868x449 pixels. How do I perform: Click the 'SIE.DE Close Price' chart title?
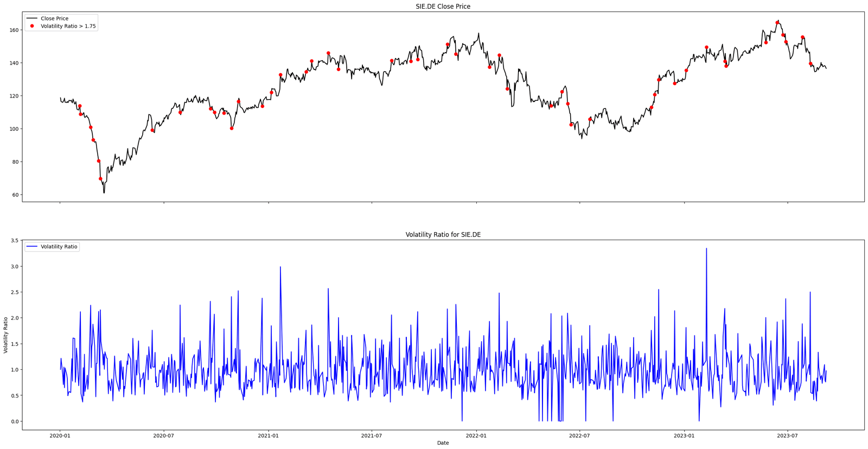pos(443,7)
